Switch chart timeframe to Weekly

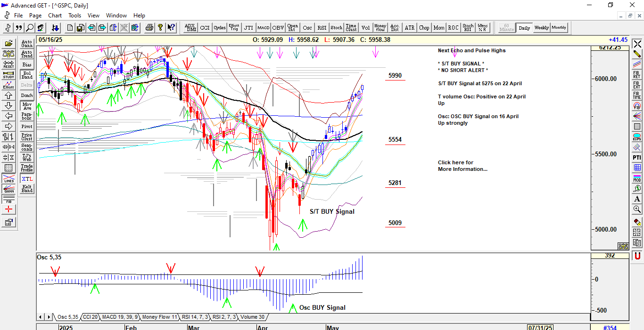[x=541, y=28]
